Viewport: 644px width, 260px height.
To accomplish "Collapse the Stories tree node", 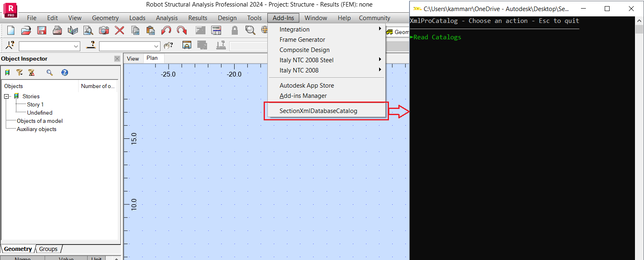I will [7, 96].
